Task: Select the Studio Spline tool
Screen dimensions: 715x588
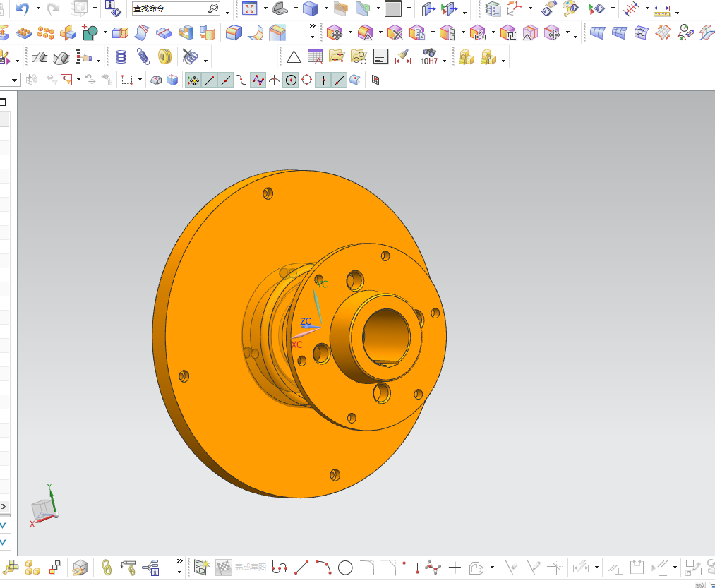Action: click(433, 568)
